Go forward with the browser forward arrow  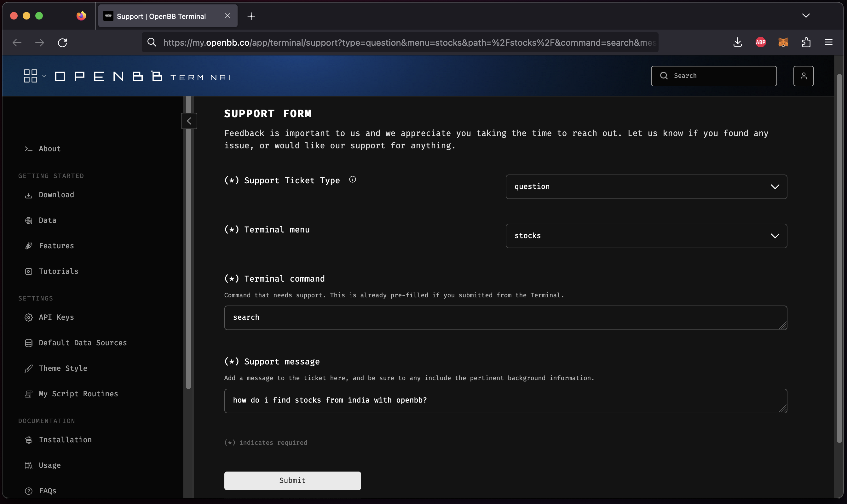[x=40, y=43]
